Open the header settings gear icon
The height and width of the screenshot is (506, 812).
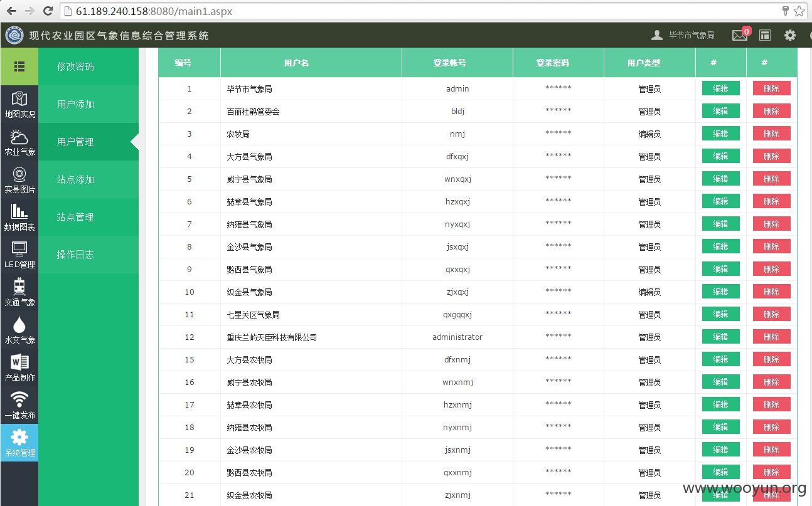790,35
